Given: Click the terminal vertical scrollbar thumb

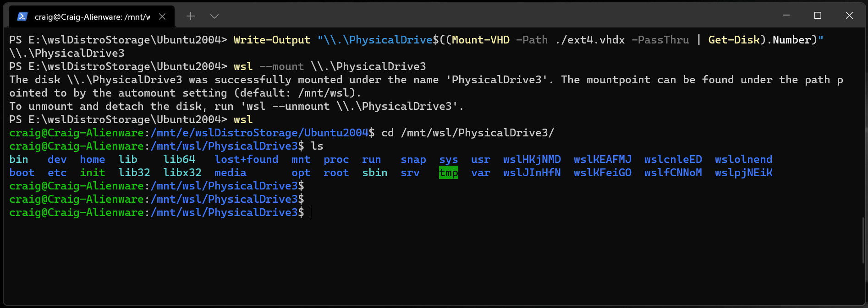Looking at the screenshot, I should (864, 240).
